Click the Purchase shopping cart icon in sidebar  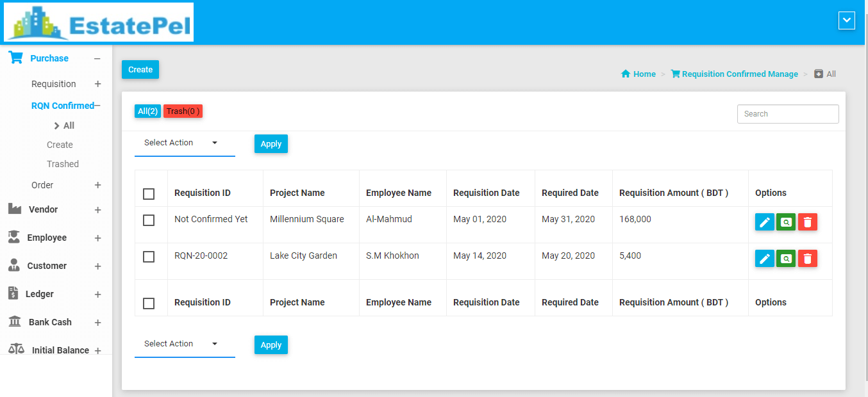coord(15,58)
